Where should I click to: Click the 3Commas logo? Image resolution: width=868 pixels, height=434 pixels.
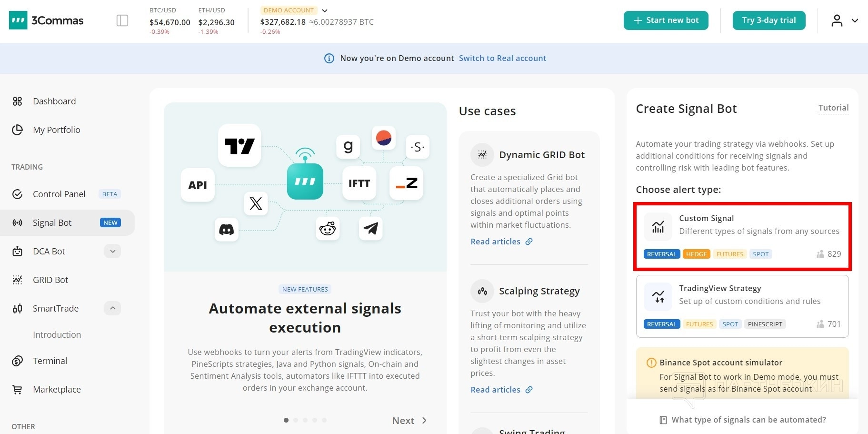pyautogui.click(x=46, y=20)
